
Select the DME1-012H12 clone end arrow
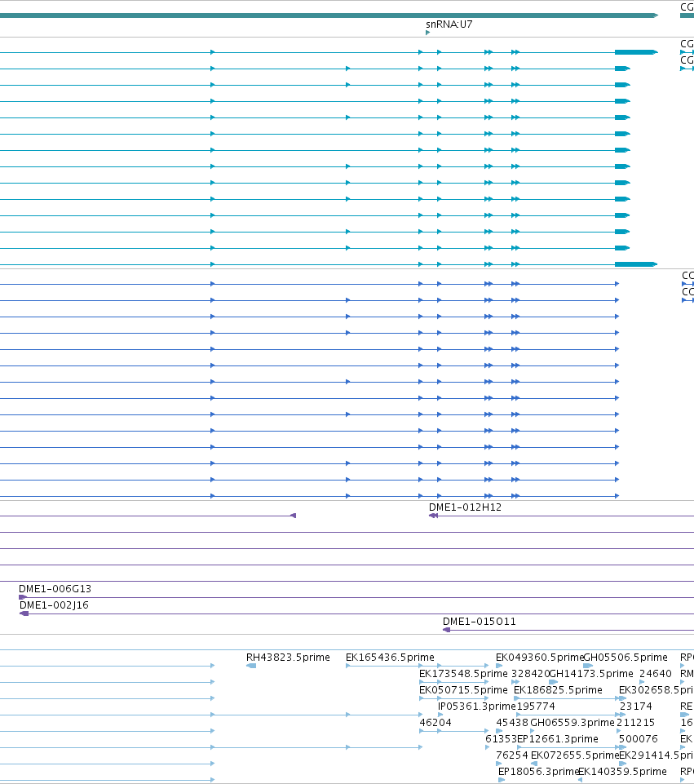(433, 516)
